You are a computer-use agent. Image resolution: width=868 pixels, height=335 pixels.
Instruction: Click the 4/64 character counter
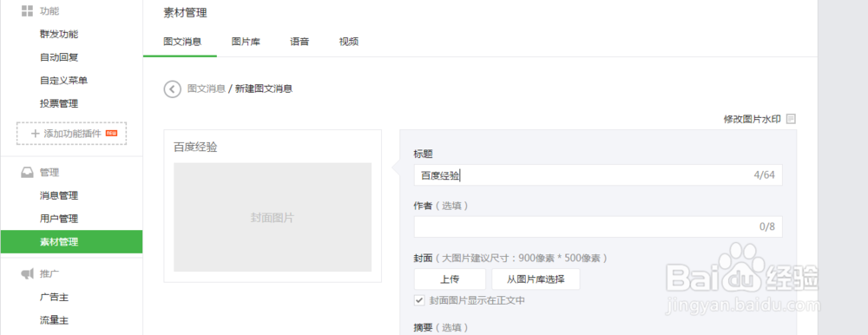click(x=764, y=175)
